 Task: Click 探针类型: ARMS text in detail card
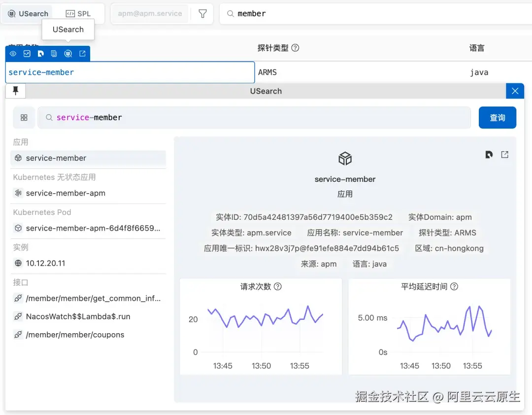pyautogui.click(x=447, y=233)
